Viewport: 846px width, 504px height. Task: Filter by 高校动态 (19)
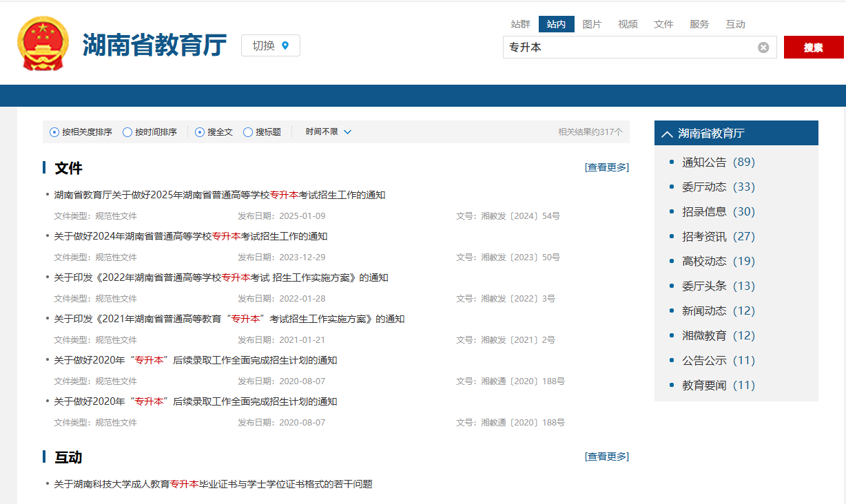719,262
